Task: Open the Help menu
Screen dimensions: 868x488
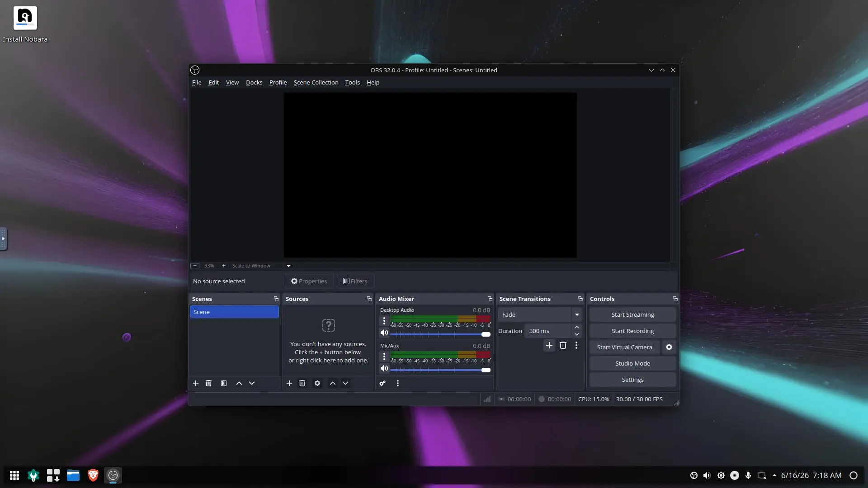Action: (373, 82)
